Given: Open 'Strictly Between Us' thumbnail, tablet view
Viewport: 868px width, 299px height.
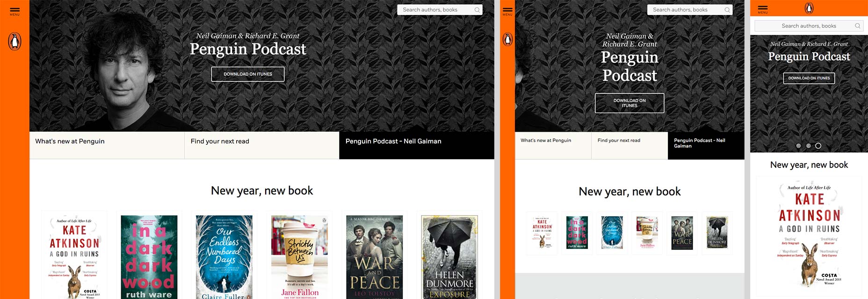Looking at the screenshot, I should pyautogui.click(x=647, y=233).
